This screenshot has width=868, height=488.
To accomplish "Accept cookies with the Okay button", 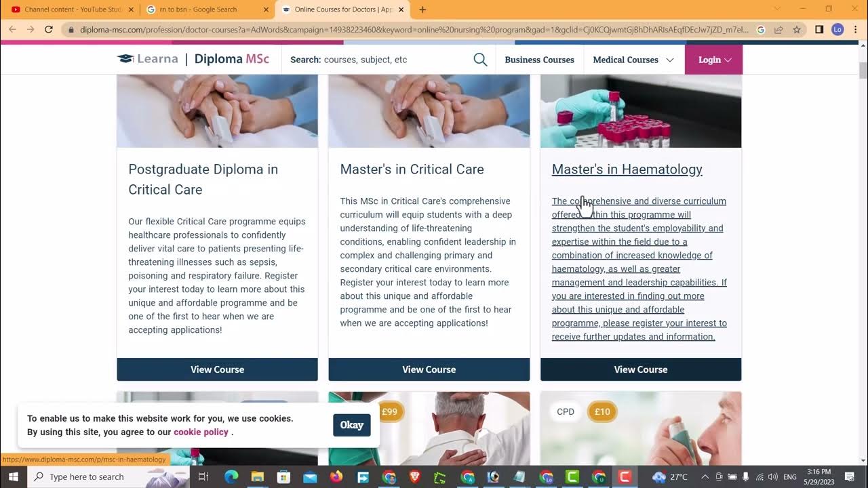I will coord(351,425).
